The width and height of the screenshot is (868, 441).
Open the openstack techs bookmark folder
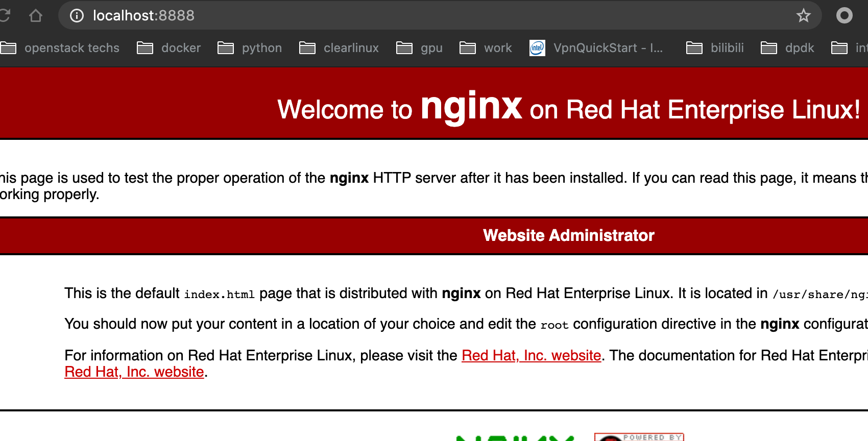click(x=60, y=48)
